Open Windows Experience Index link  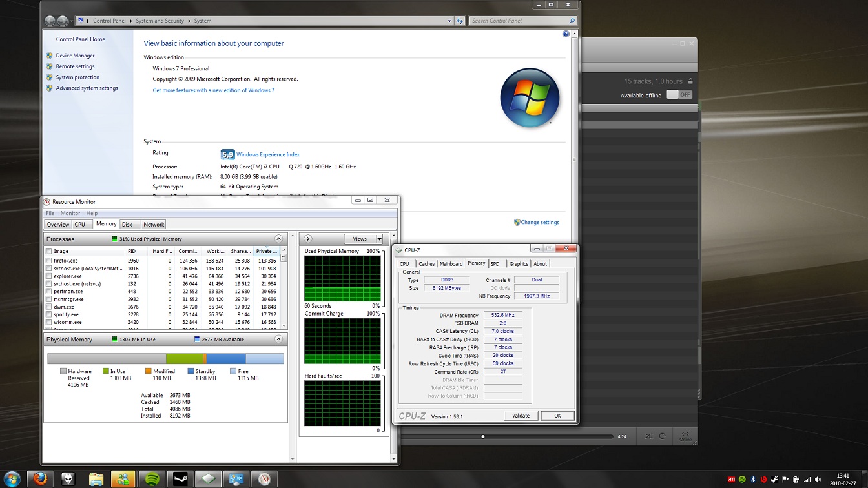[268, 155]
